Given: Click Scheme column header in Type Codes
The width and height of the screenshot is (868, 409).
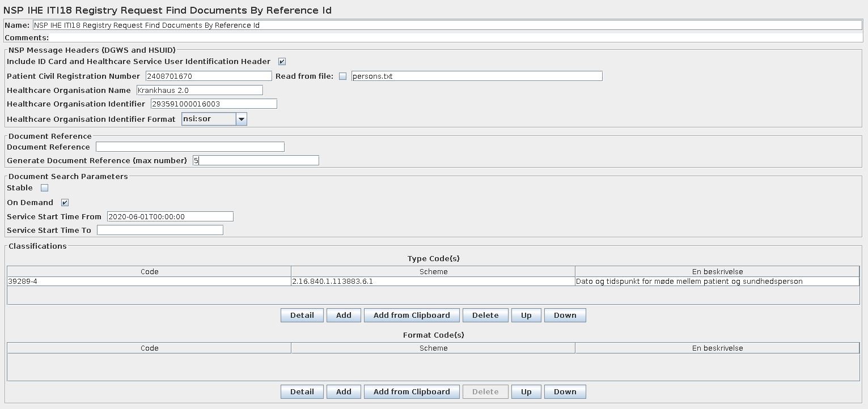Looking at the screenshot, I should click(433, 272).
